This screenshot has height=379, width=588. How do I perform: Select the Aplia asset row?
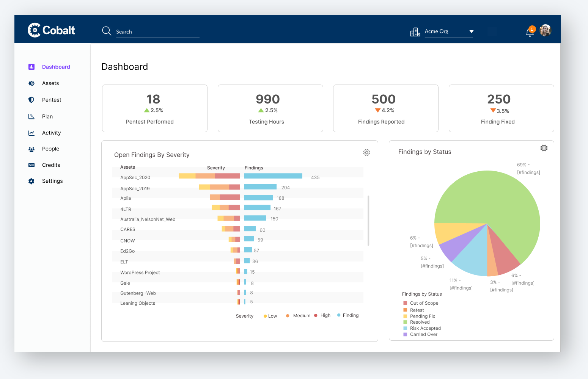pyautogui.click(x=237, y=198)
